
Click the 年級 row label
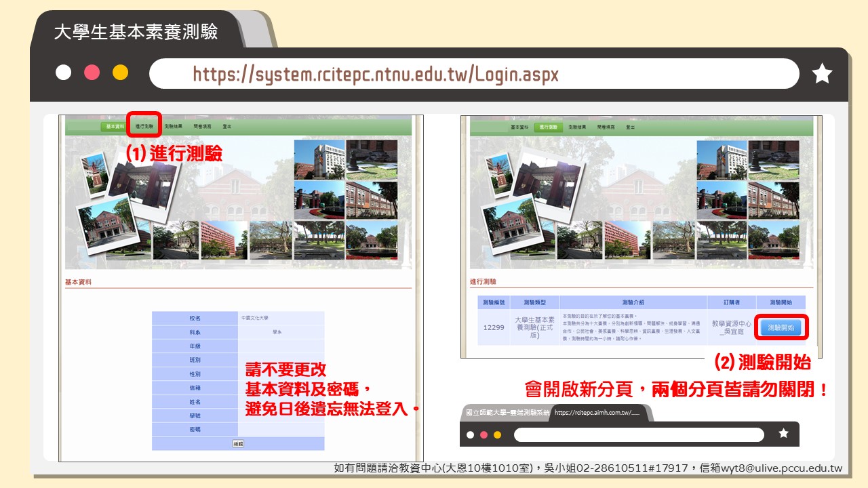[x=195, y=346]
